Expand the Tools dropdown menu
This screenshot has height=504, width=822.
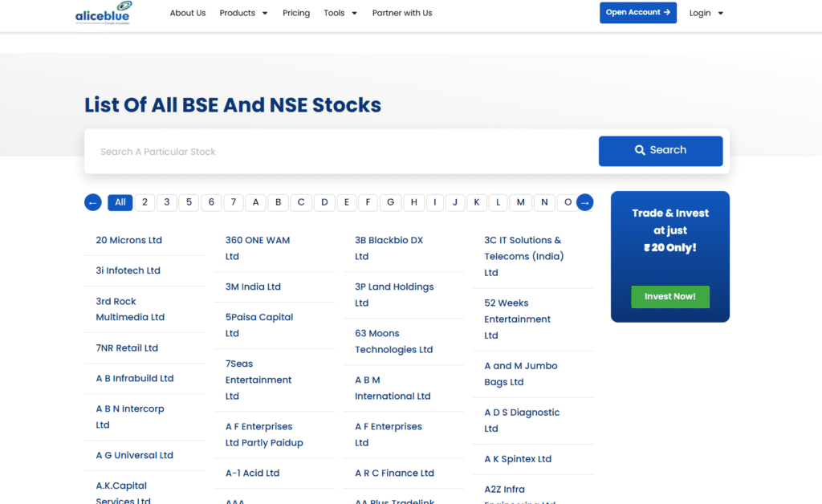click(340, 13)
